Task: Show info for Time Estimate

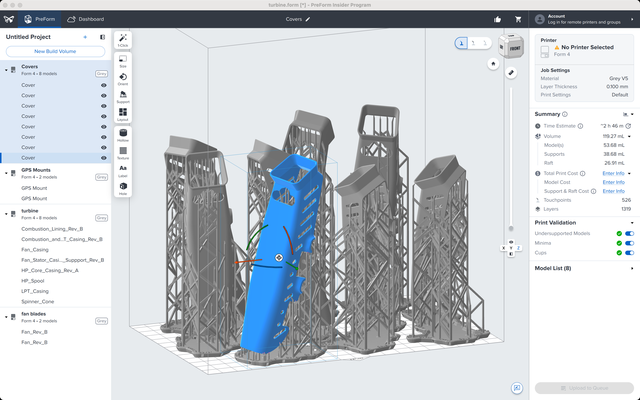Action: point(580,126)
